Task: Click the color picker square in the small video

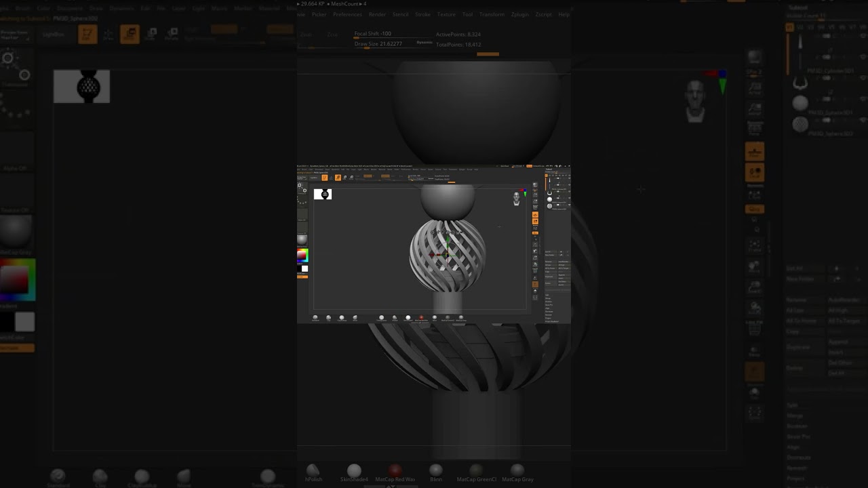Action: point(302,256)
